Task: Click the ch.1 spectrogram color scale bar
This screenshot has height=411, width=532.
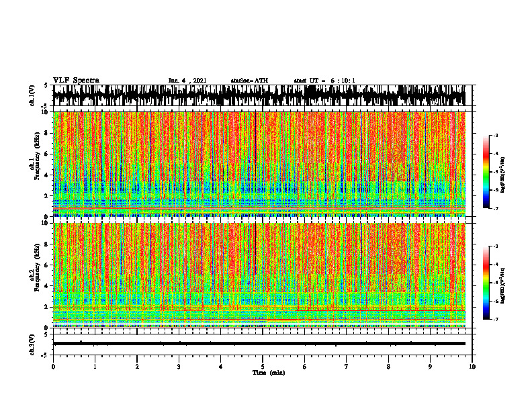Action: pyautogui.click(x=486, y=172)
